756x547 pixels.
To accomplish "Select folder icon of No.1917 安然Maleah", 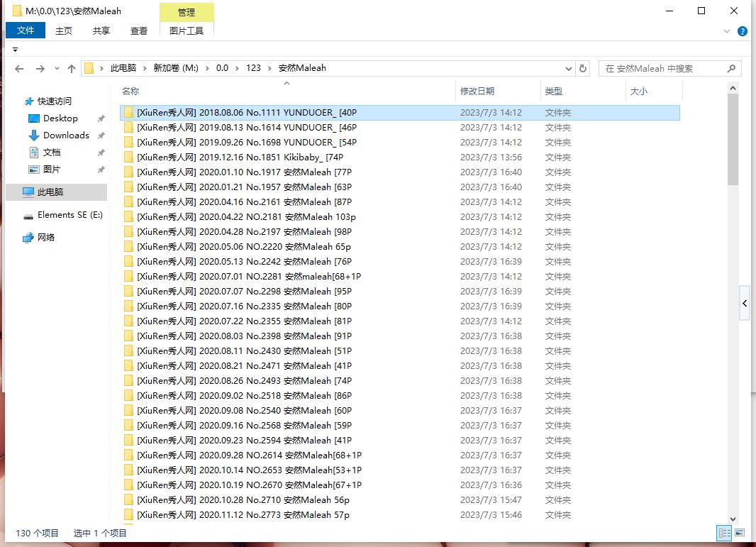I will click(x=129, y=172).
